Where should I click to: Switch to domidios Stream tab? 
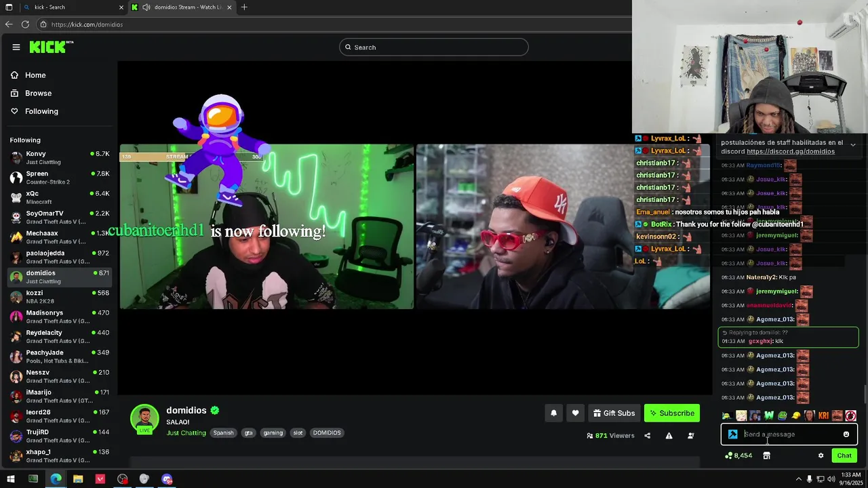click(182, 7)
